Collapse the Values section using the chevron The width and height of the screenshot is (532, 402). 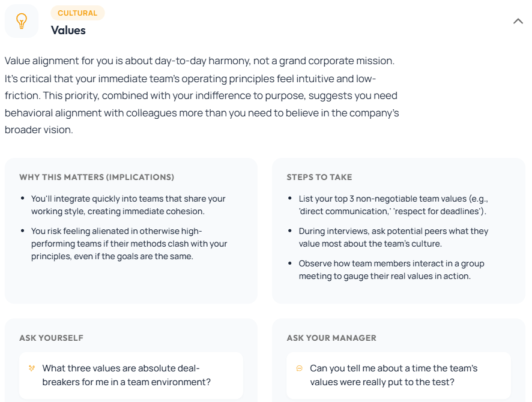click(x=518, y=20)
